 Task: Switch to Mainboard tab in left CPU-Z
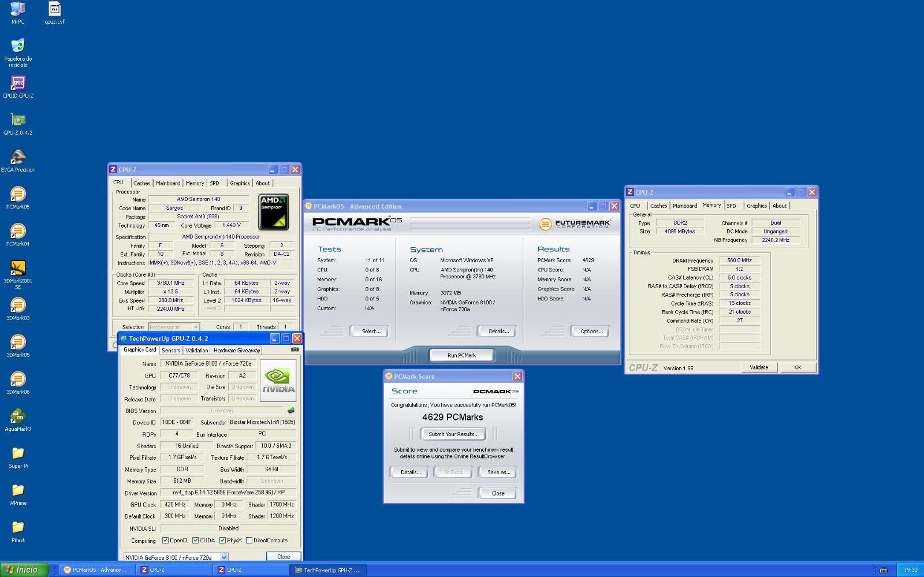[x=168, y=183]
